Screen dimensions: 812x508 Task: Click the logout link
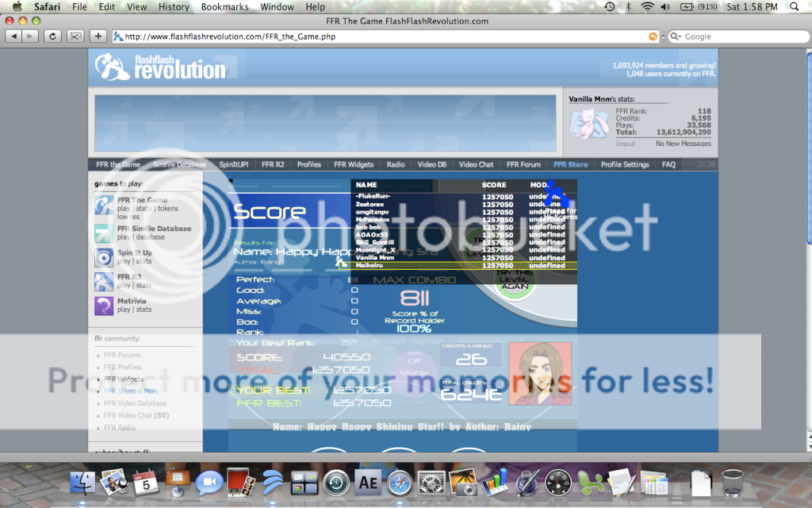626,144
